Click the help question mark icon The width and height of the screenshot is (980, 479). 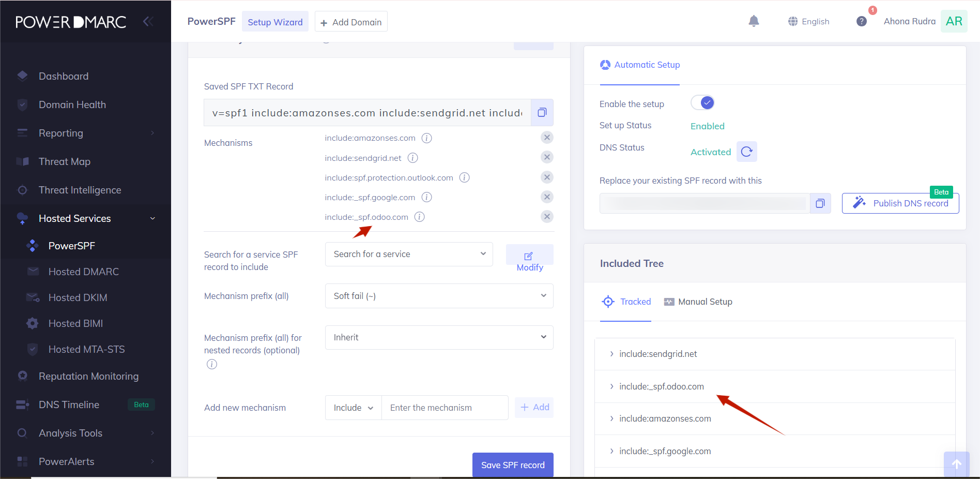pos(861,21)
